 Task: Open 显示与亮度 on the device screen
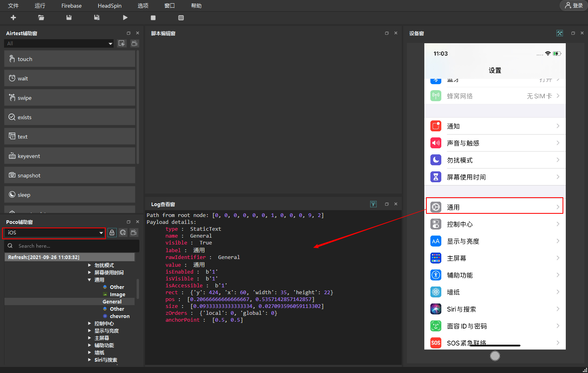[495, 241]
